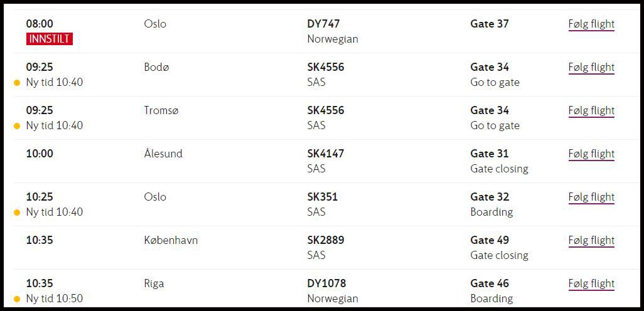Click flight number SK4147

[x=326, y=154]
